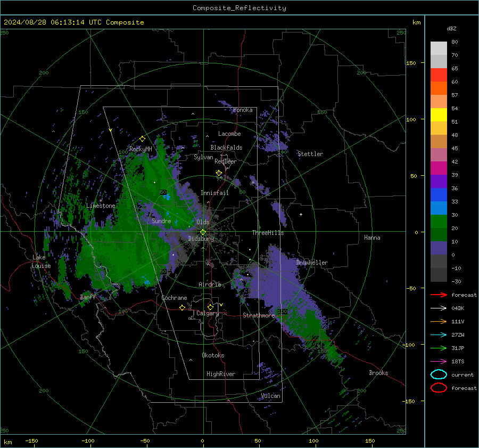Click the Ponoka town label
The height and width of the screenshot is (448, 479).
[243, 110]
